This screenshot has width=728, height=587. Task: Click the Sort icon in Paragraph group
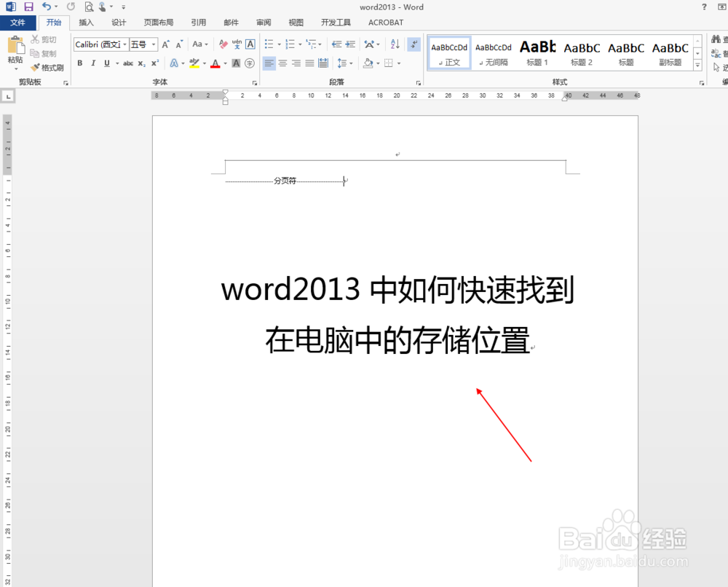(x=394, y=44)
